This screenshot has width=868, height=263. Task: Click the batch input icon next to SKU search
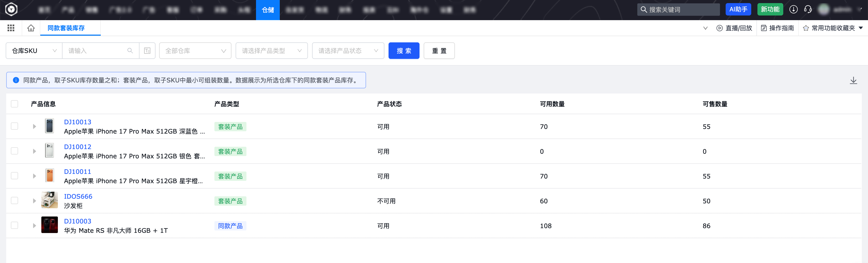point(147,51)
